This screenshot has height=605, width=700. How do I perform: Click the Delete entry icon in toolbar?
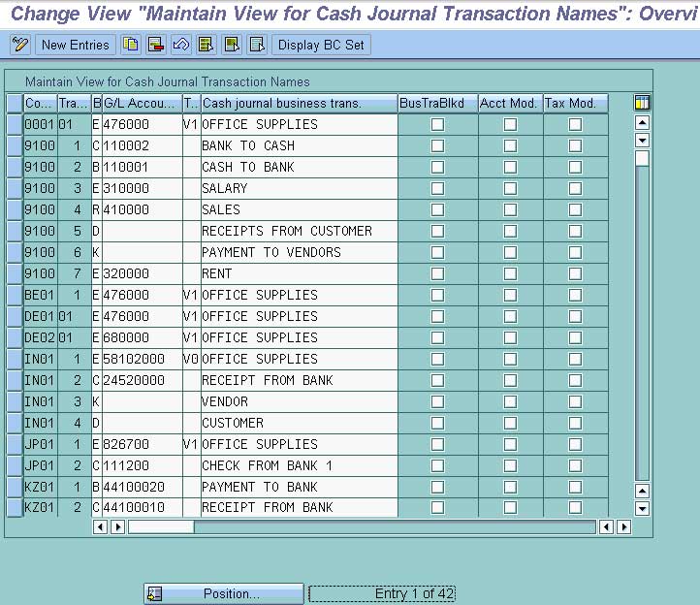[x=156, y=45]
